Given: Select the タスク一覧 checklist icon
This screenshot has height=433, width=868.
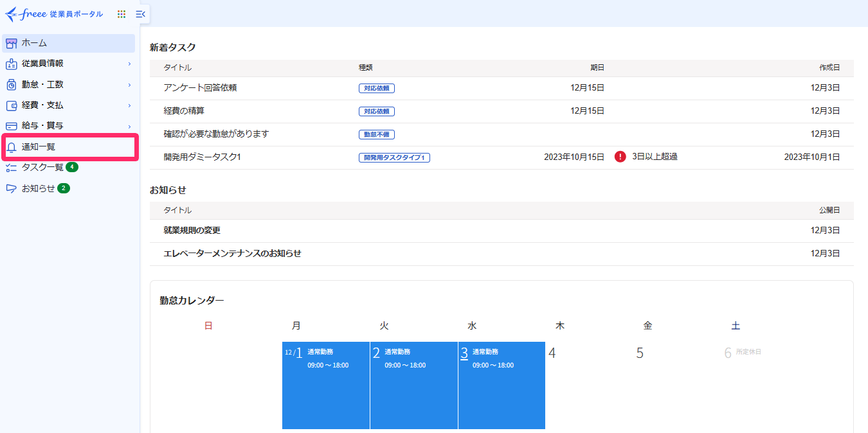Looking at the screenshot, I should click(11, 168).
